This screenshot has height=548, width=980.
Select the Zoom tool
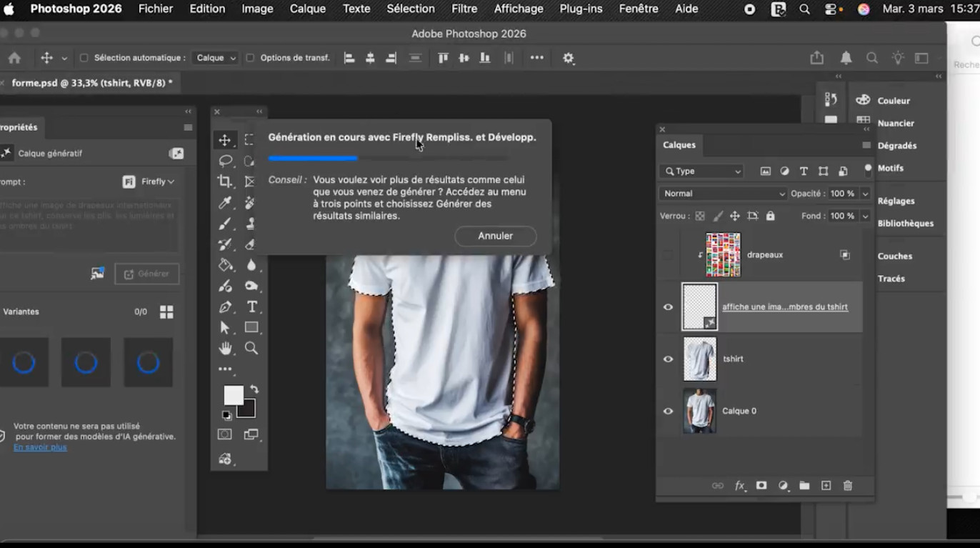point(251,348)
